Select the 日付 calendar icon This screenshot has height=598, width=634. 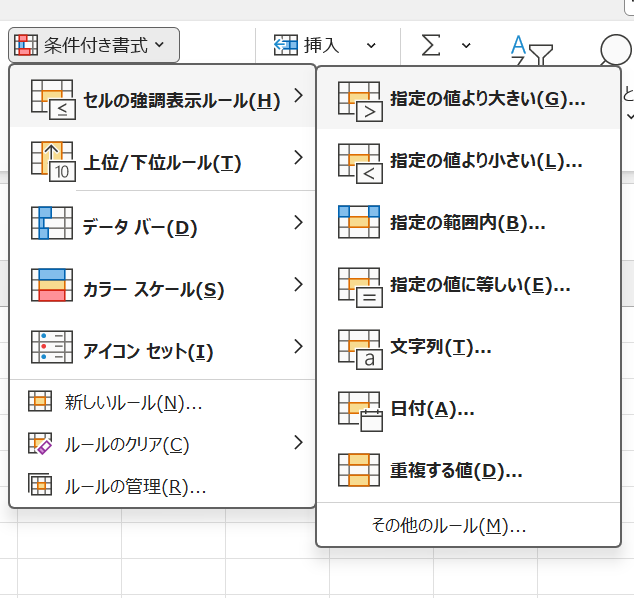click(x=360, y=410)
